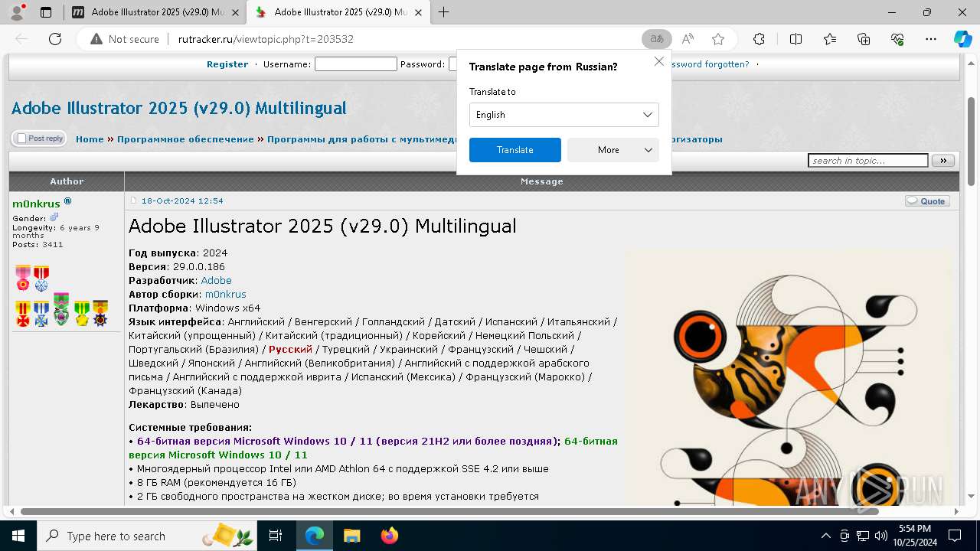Toggle Split screen in the Edge toolbar
This screenshot has width=980, height=551.
[x=795, y=39]
